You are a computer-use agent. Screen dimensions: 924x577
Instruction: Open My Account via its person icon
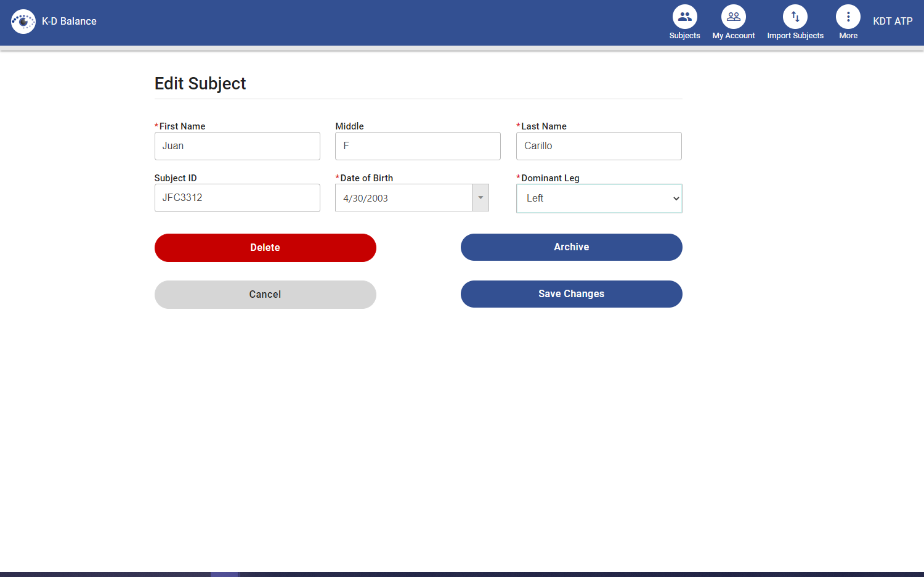(733, 17)
